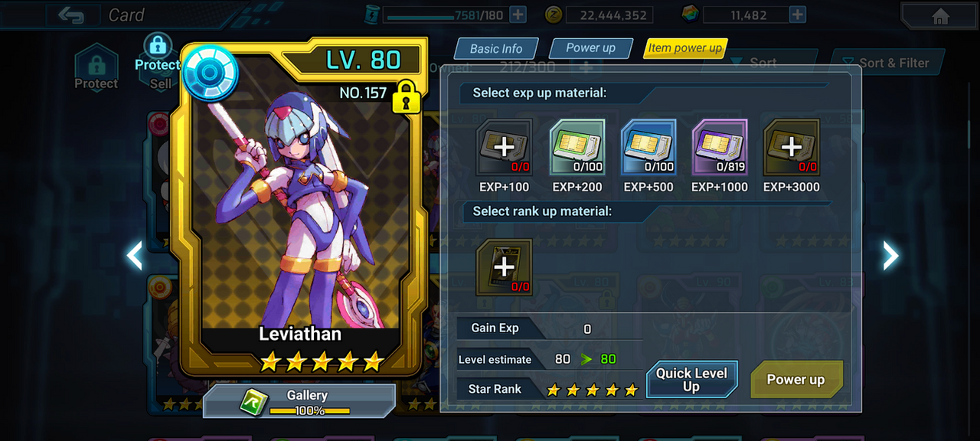Screen dimensions: 980x441
Task: Select the EXP+200 green chip material
Action: [577, 147]
